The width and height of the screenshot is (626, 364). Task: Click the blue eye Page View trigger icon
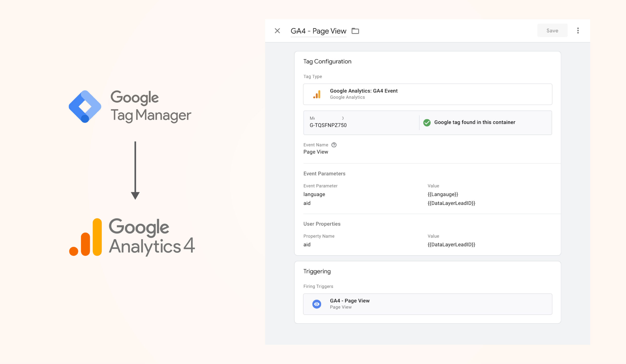click(x=317, y=304)
